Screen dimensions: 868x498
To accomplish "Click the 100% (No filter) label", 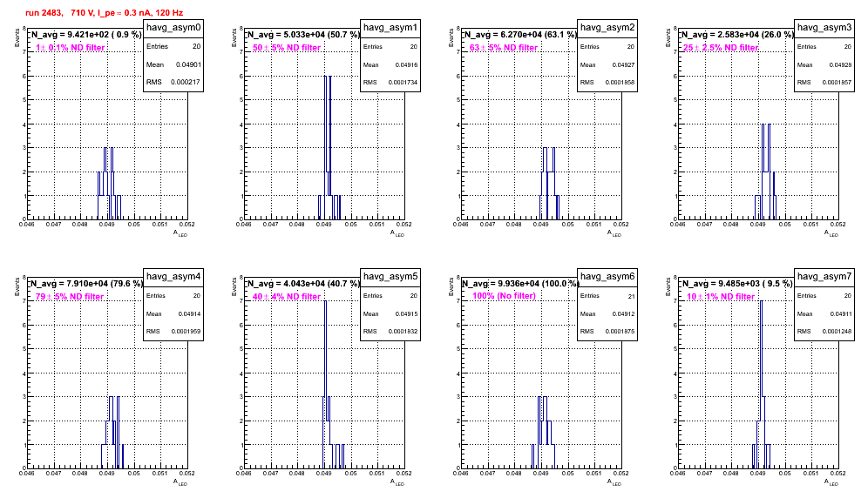I will point(505,296).
